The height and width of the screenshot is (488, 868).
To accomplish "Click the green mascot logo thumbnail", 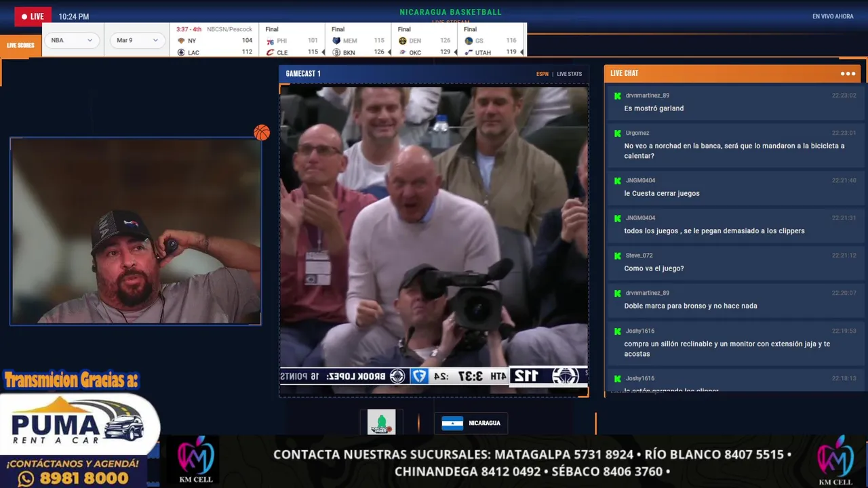I will click(x=381, y=422).
